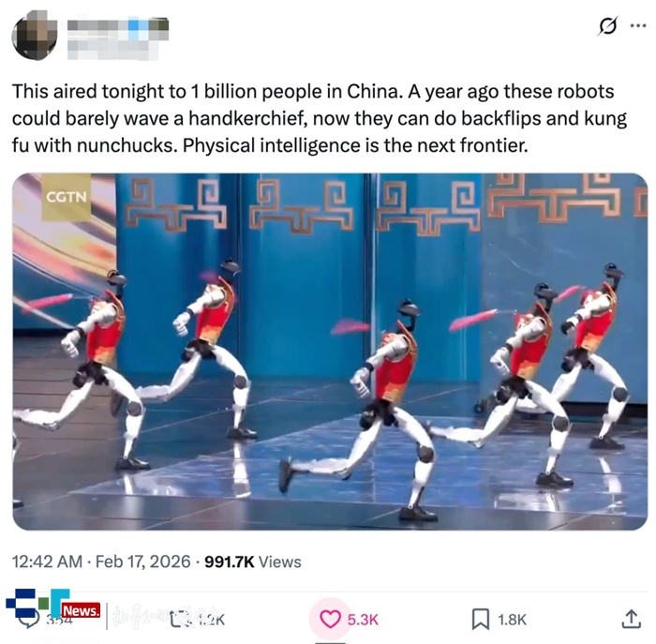Open the 1.8K bookmarks count
Viewport: 656px width, 644px height.
click(x=512, y=620)
